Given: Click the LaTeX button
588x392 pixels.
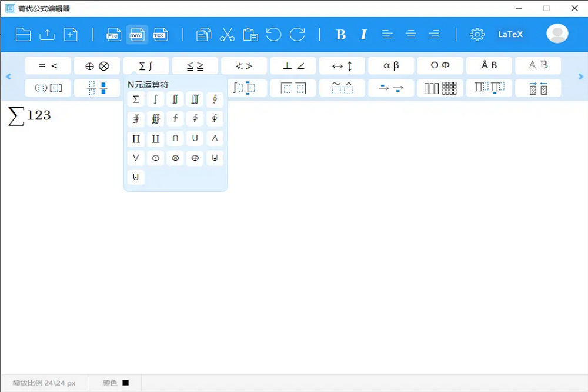Looking at the screenshot, I should click(510, 35).
